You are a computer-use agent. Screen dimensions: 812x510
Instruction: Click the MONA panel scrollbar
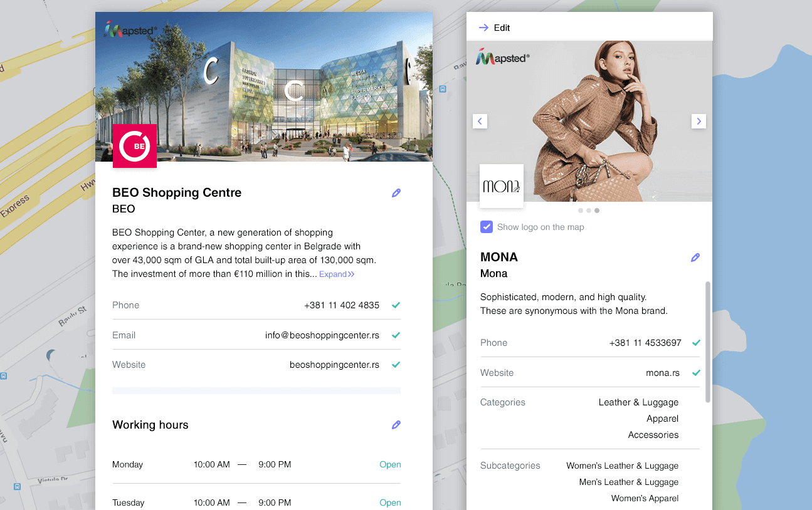pyautogui.click(x=708, y=341)
